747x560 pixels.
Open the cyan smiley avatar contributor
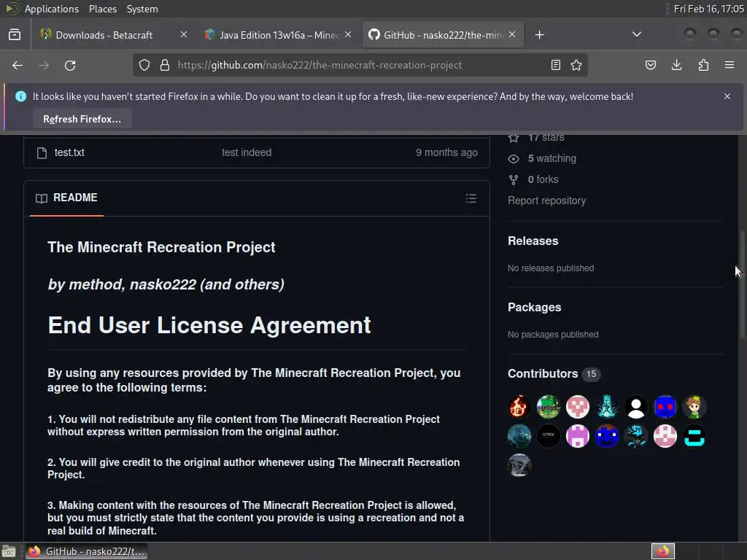[694, 436]
